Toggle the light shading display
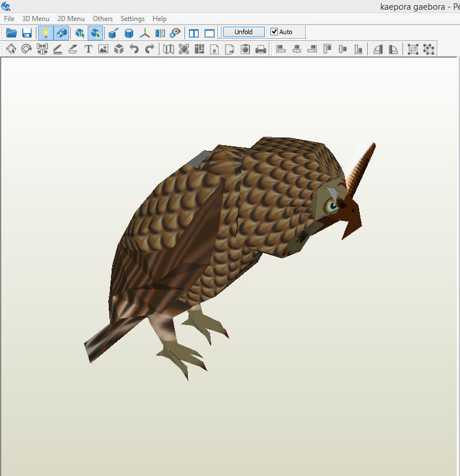Image resolution: width=460 pixels, height=476 pixels. 46,32
